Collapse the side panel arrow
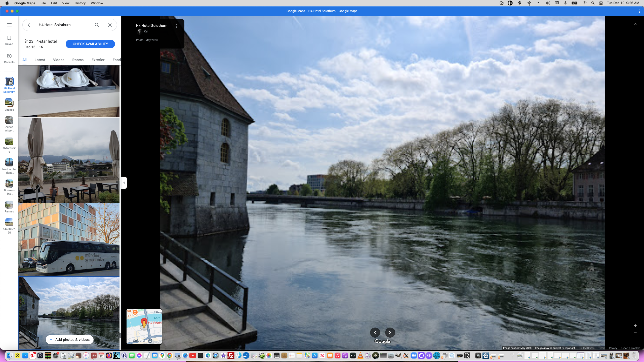Screen dimensions: 644x362 point(124,183)
